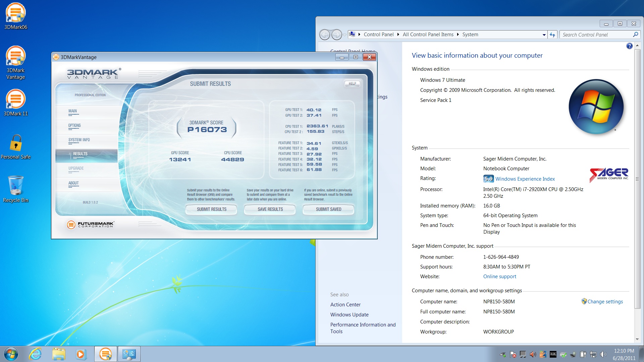644x362 pixels.
Task: Click the taskbar clock showing 12:10 PM
Action: [x=624, y=354]
